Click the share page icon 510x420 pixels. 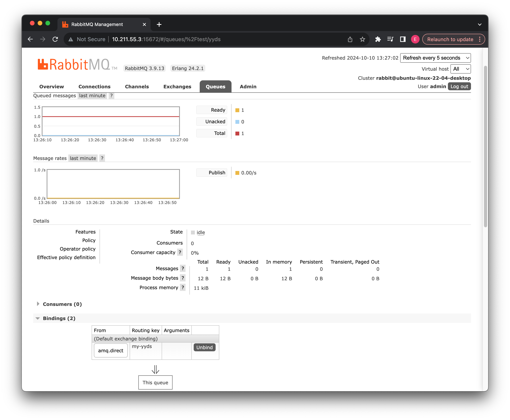350,39
